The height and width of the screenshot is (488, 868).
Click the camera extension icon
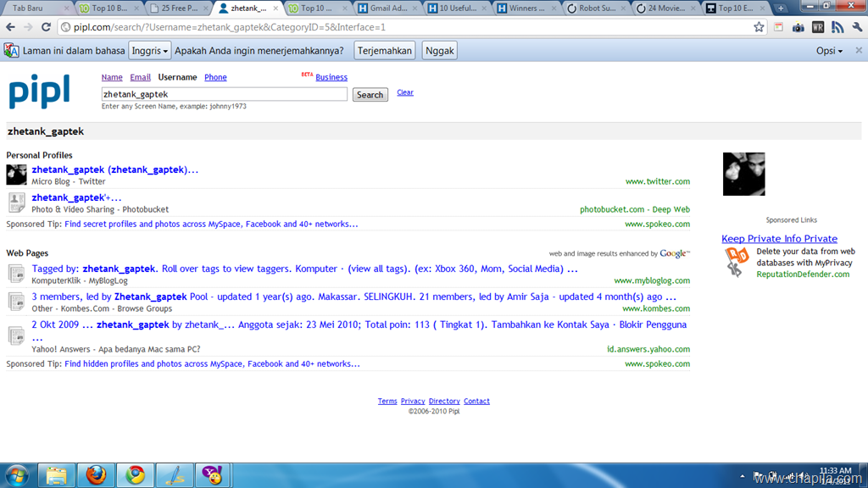pyautogui.click(x=798, y=27)
